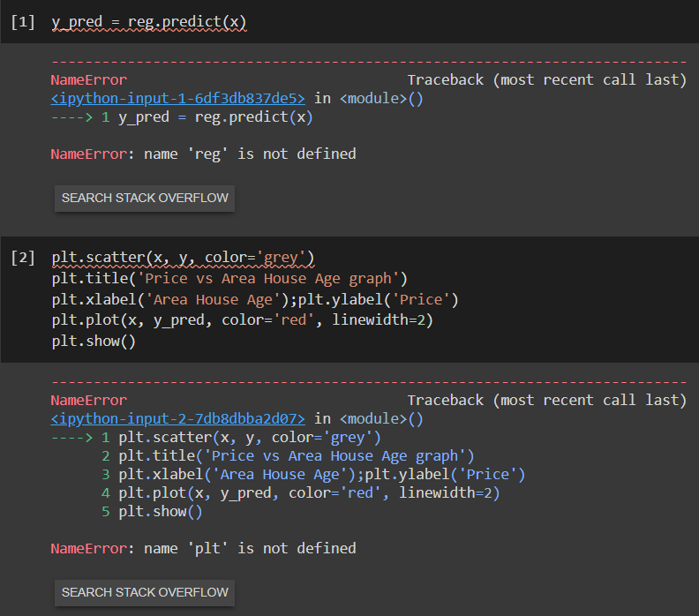This screenshot has height=616, width=699.
Task: Click the plt.show() line in cell 2 editor
Action: (94, 341)
